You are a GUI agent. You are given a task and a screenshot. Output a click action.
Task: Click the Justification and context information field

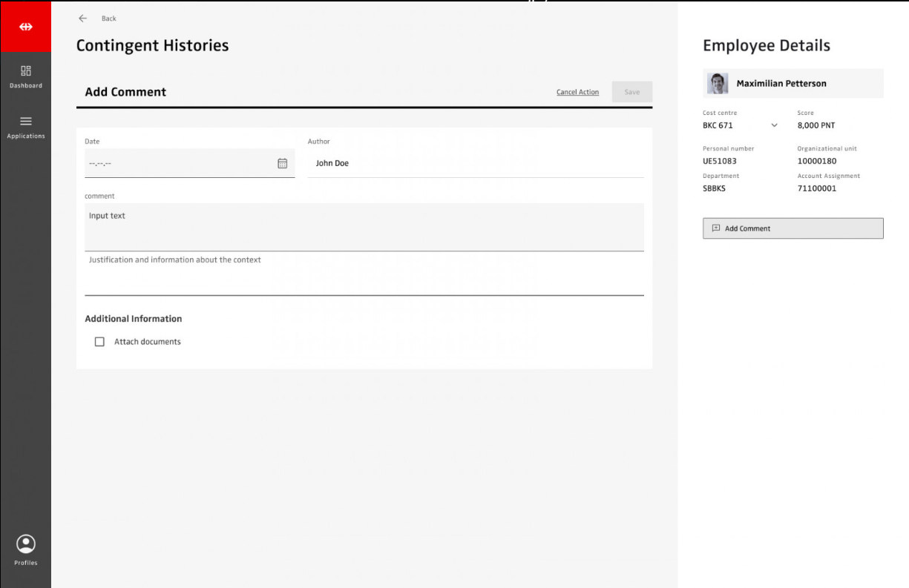coord(364,276)
